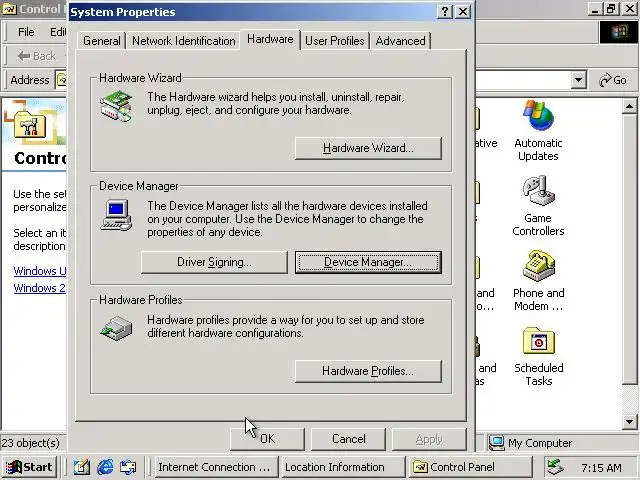Open the Hardware Profiles button

368,371
